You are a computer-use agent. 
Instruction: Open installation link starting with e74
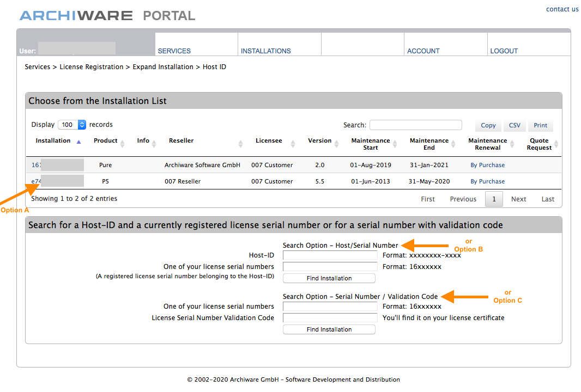point(36,181)
